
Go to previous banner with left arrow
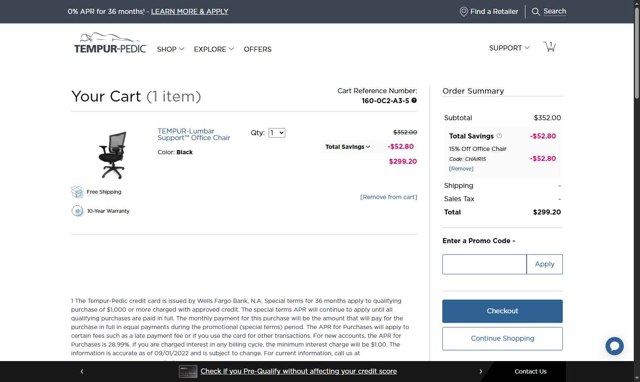[x=82, y=371]
